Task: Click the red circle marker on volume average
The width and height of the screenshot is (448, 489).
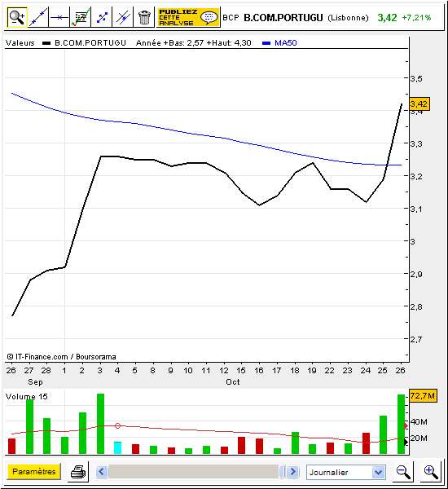Action: pyautogui.click(x=117, y=425)
